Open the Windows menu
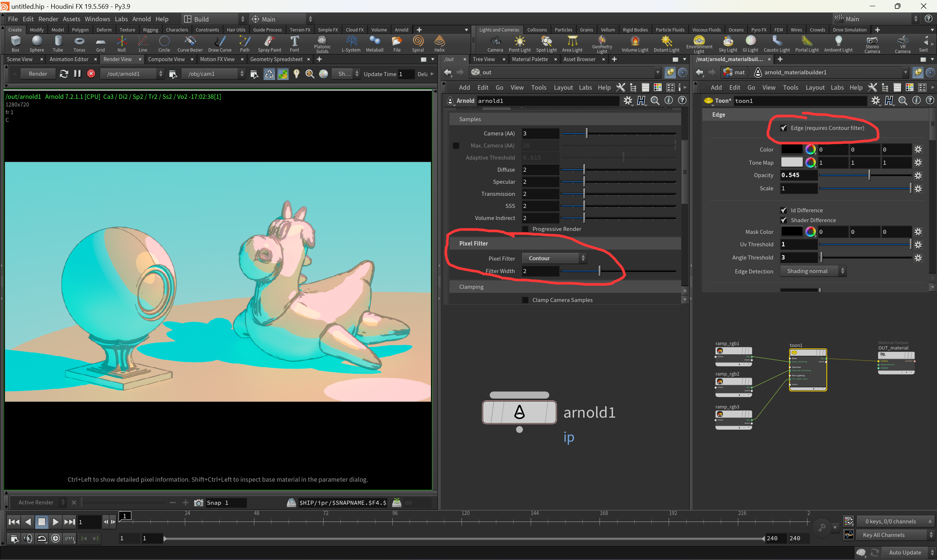Viewport: 937px width, 560px height. 97,19
